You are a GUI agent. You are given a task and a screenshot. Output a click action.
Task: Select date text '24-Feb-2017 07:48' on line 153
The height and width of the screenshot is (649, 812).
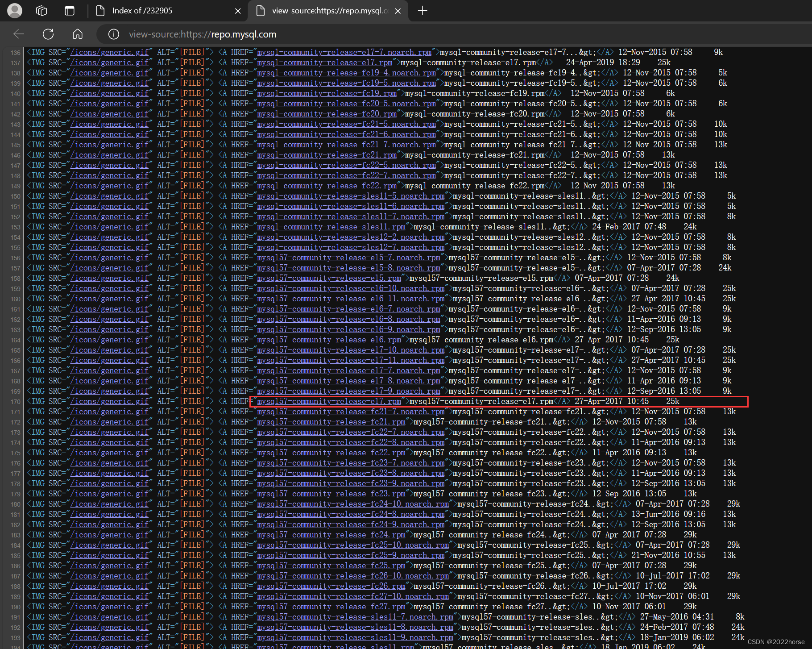coord(629,227)
